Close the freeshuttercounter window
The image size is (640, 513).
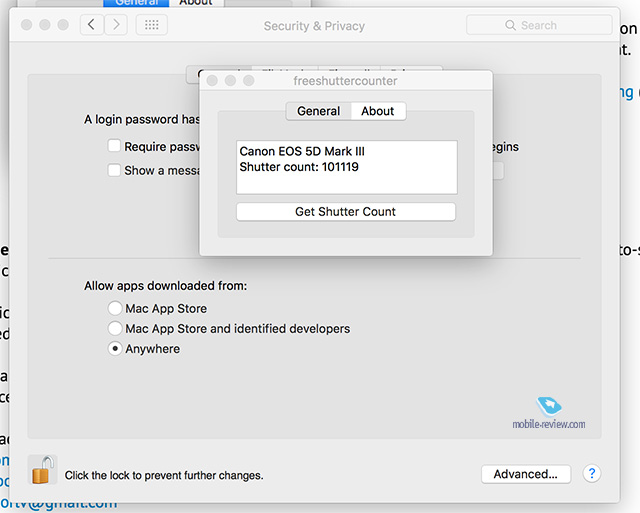click(x=212, y=80)
